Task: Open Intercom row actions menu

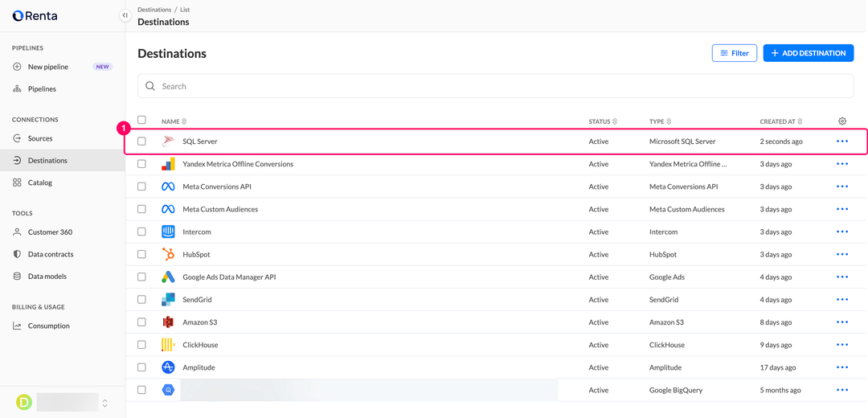Action: (x=842, y=232)
